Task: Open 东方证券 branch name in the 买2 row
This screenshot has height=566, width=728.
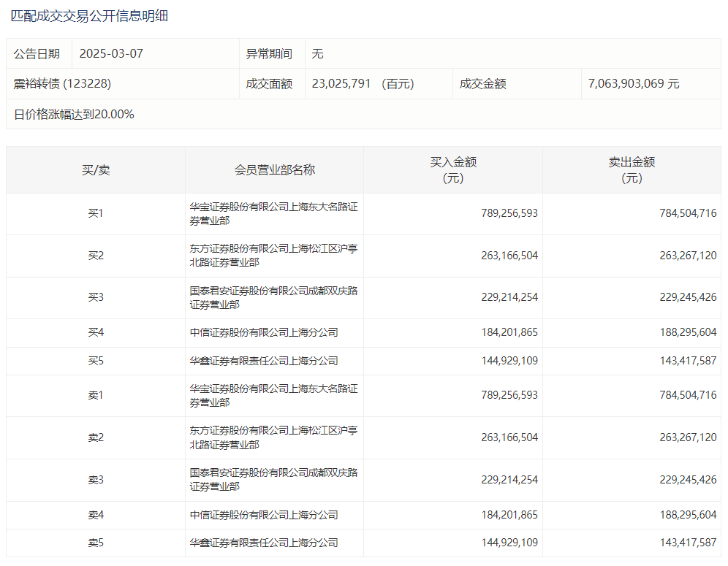Action: tap(273, 256)
